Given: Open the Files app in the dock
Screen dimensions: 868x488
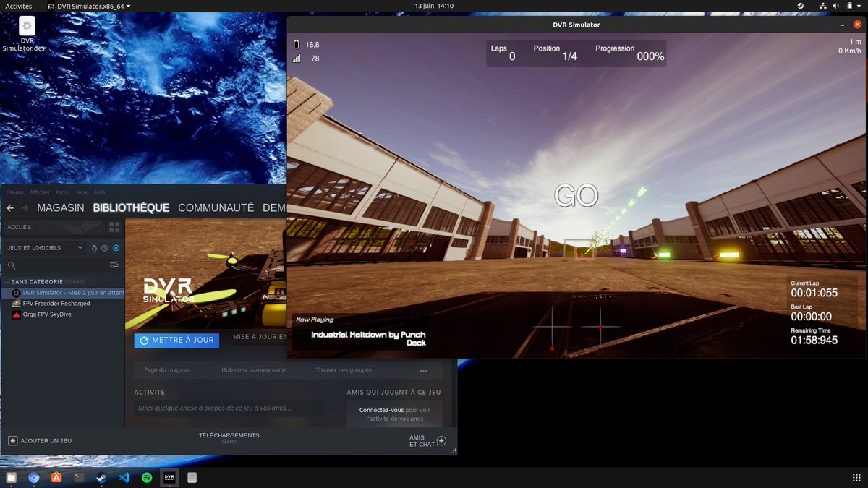Looking at the screenshot, I should [x=11, y=477].
